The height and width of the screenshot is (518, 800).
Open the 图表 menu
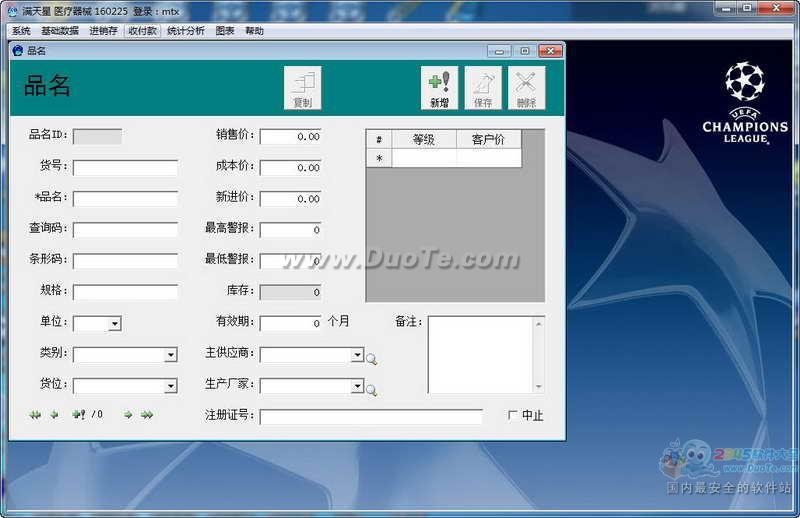[224, 31]
